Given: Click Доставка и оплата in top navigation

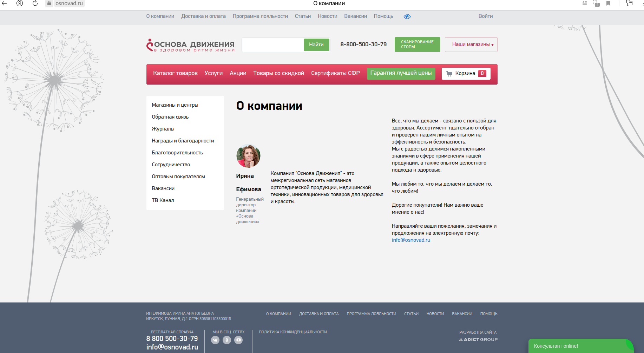Looking at the screenshot, I should coord(203,16).
